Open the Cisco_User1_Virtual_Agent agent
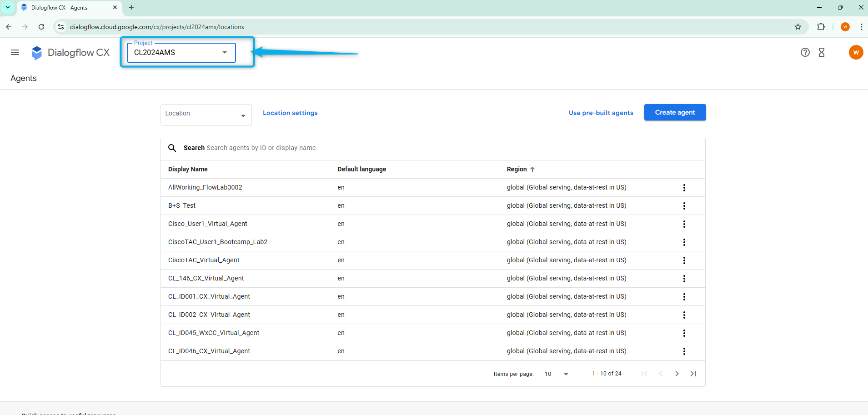 click(208, 224)
